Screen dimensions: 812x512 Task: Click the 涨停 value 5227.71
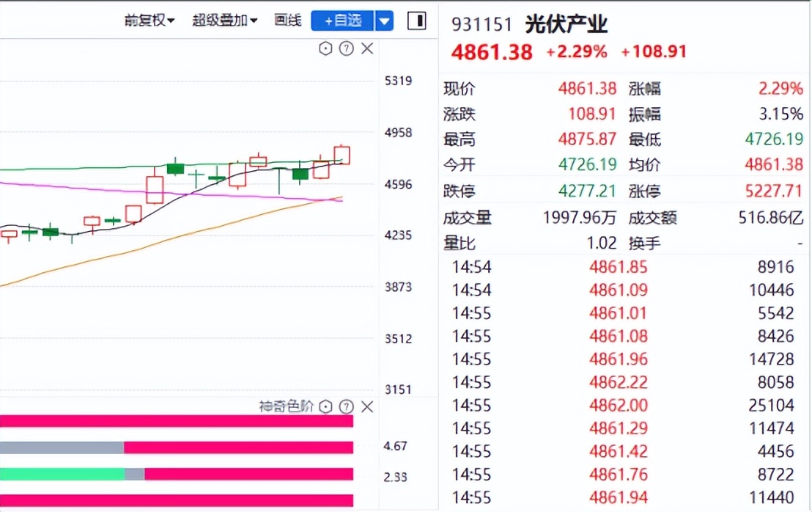tap(774, 191)
